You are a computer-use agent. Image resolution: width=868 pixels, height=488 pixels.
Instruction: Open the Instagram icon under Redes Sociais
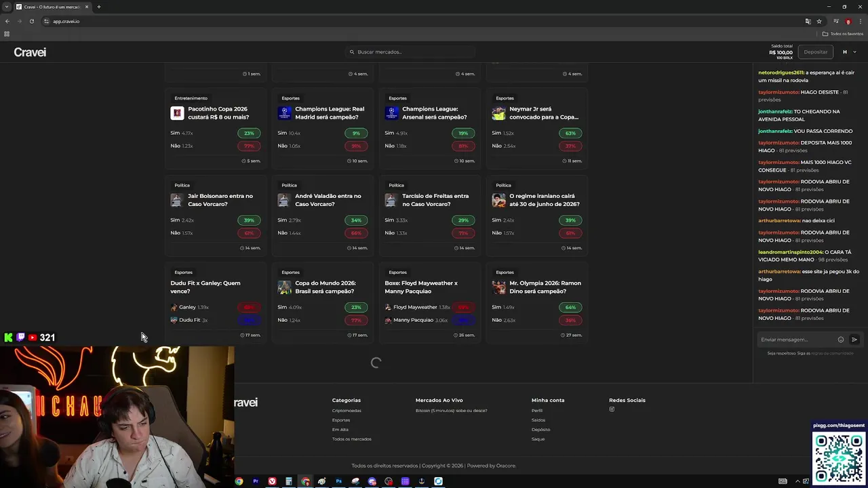click(x=612, y=409)
